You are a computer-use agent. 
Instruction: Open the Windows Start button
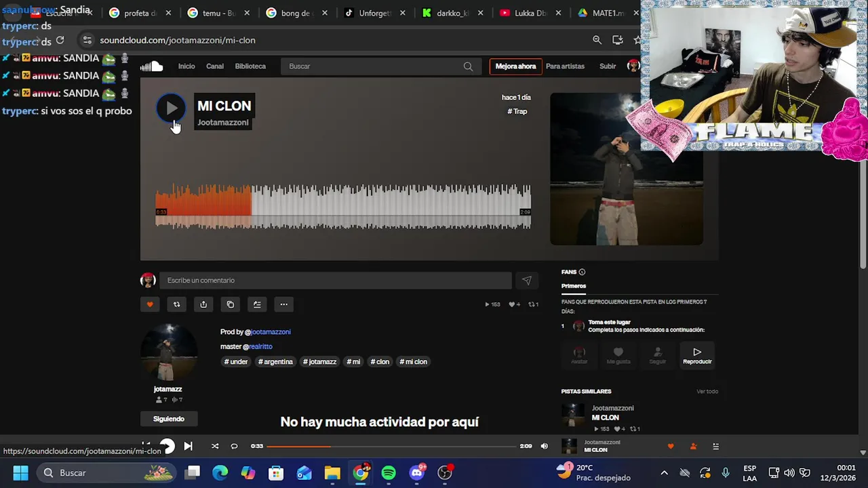point(20,472)
